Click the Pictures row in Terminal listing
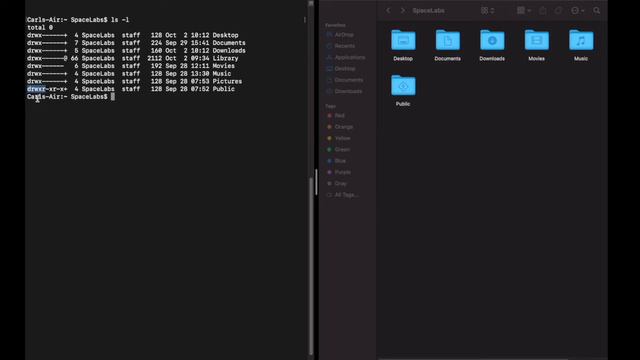This screenshot has height=360, width=640. 134,82
